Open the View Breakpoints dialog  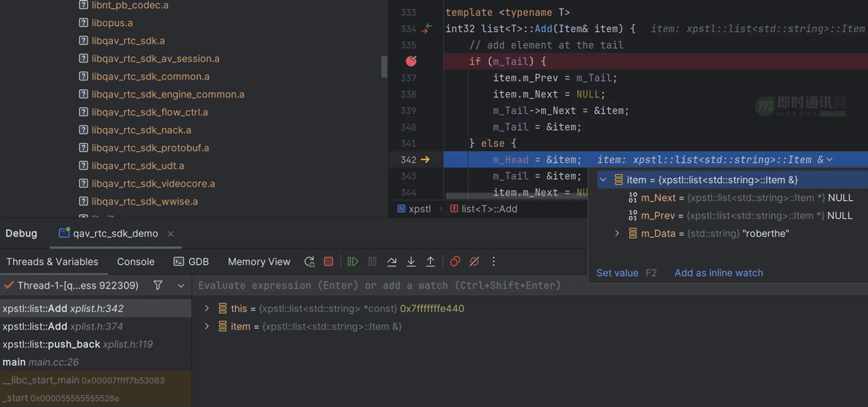455,262
